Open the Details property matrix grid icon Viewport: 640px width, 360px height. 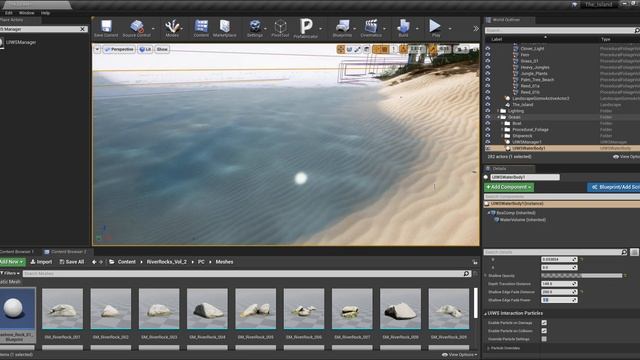click(634, 252)
